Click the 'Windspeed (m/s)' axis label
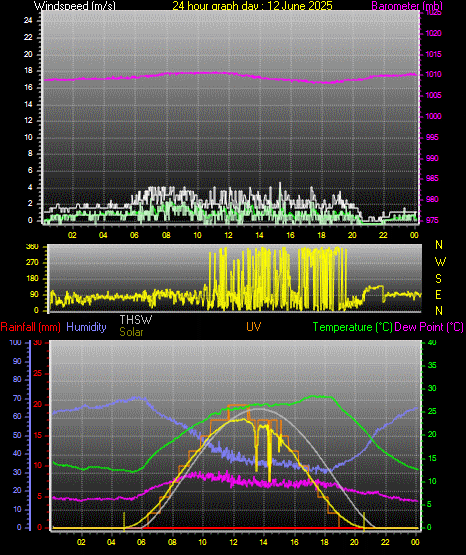Image resolution: width=466 pixels, height=555 pixels. tap(75, 5)
